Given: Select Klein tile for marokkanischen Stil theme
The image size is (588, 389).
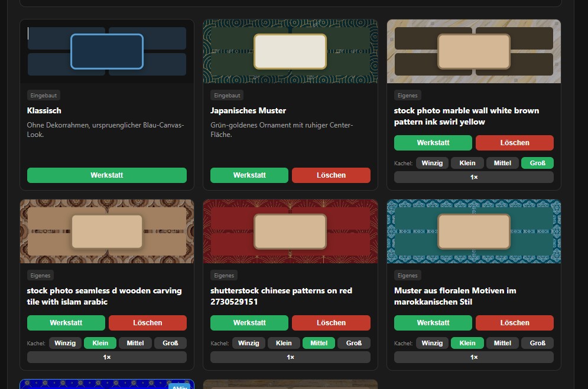Looking at the screenshot, I should [467, 344].
